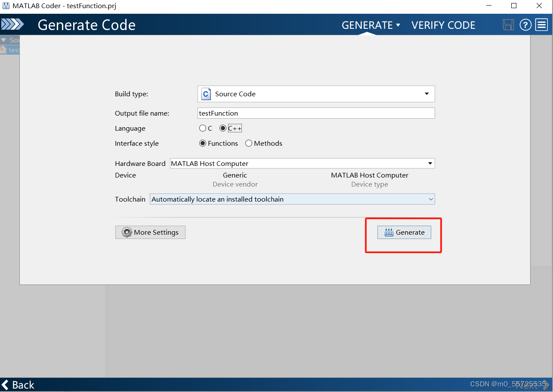Click the double-chevron workflow icon
The image size is (553, 392).
click(12, 24)
